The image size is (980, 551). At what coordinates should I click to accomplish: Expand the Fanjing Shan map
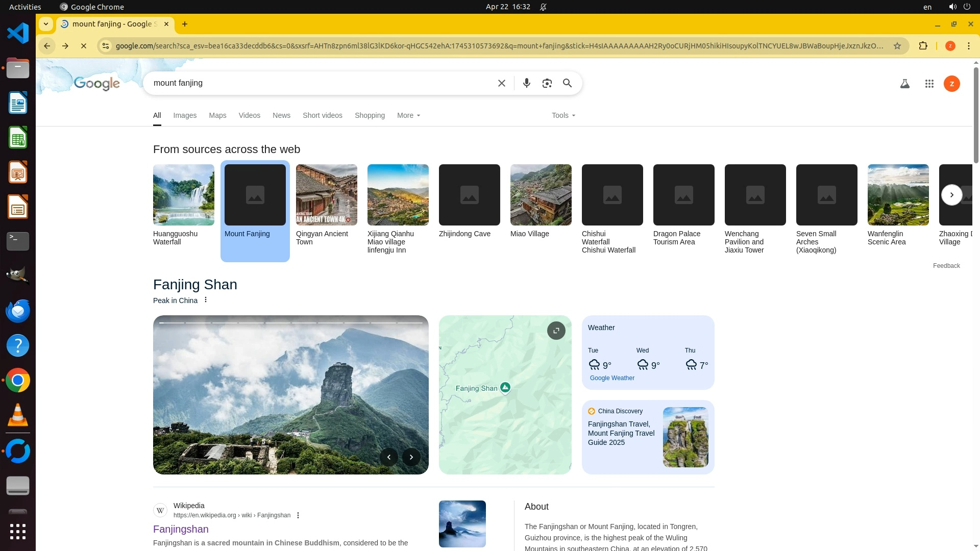[556, 331]
